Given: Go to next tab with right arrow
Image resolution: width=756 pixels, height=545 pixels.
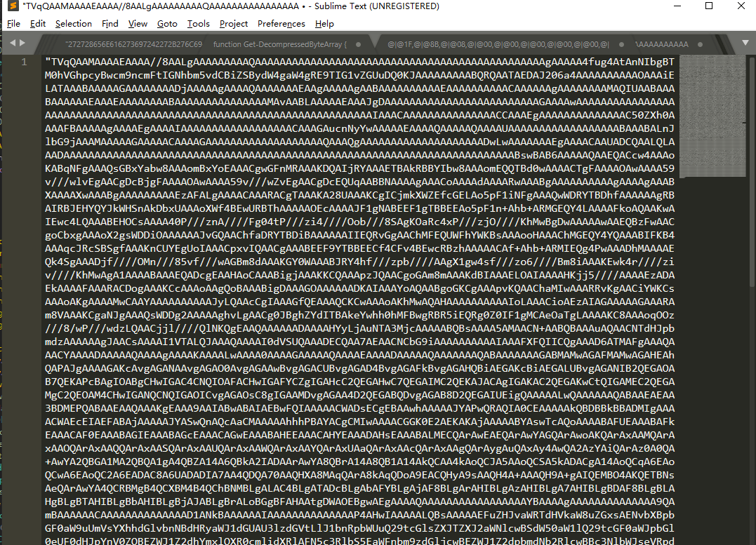Looking at the screenshot, I should (22, 43).
